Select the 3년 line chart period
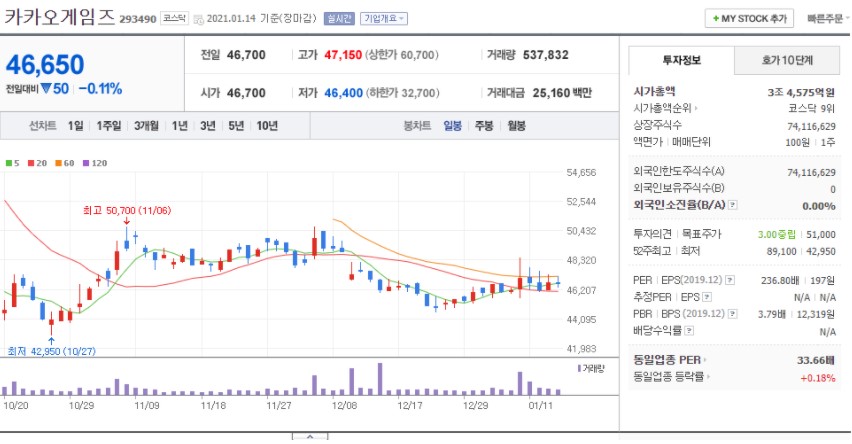Screen dimensions: 852x444 tap(208, 126)
